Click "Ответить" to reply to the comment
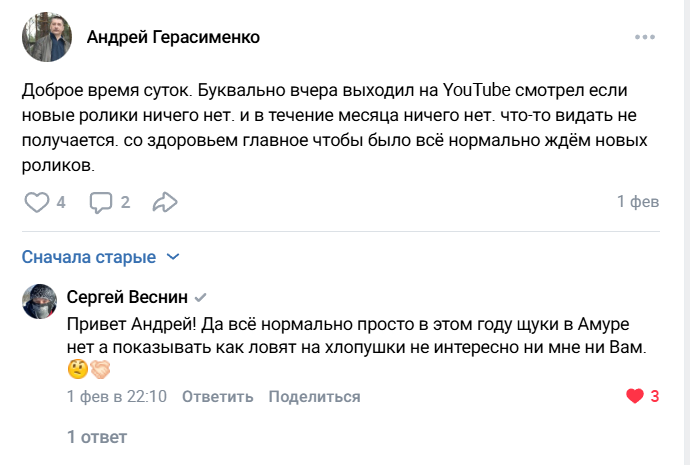 click(x=217, y=397)
